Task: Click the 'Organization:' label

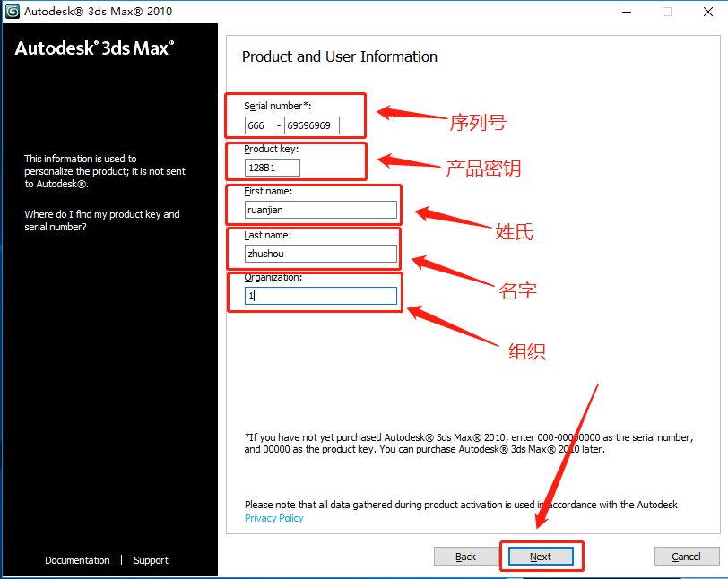Action: click(x=273, y=277)
